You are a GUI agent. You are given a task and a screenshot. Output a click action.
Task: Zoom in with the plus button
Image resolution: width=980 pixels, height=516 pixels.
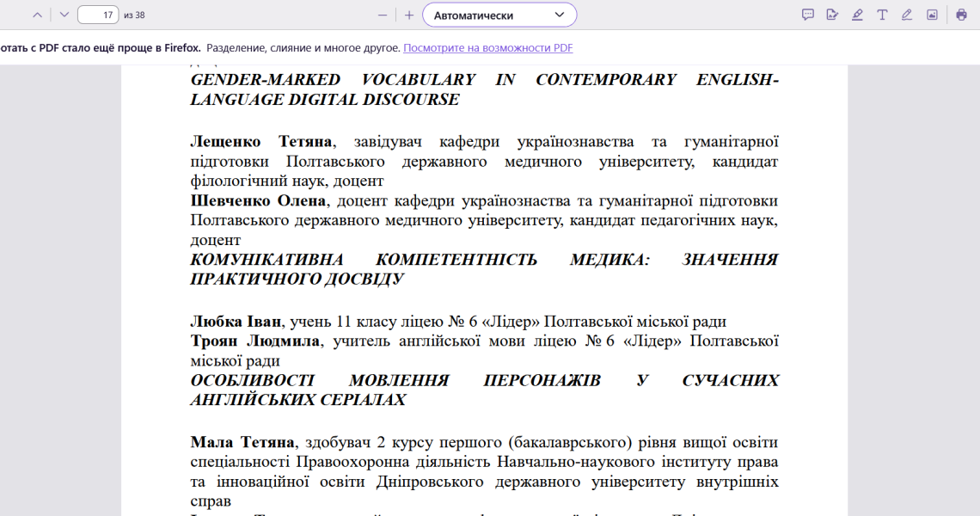409,15
